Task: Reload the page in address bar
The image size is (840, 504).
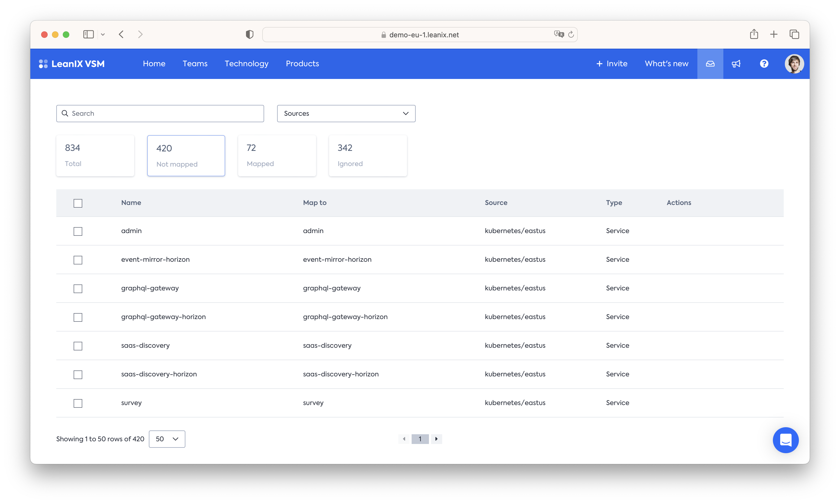Action: click(571, 35)
